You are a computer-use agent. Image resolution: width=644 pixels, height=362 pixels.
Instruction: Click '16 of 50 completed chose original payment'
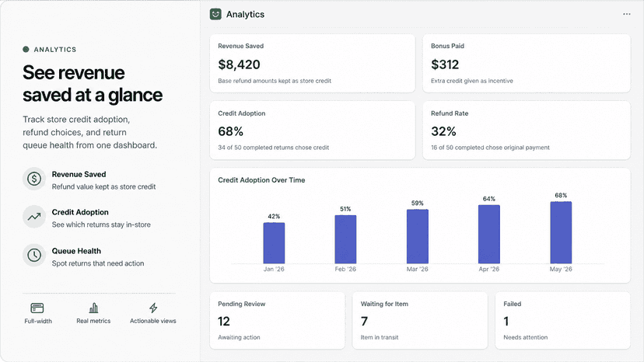(x=490, y=148)
